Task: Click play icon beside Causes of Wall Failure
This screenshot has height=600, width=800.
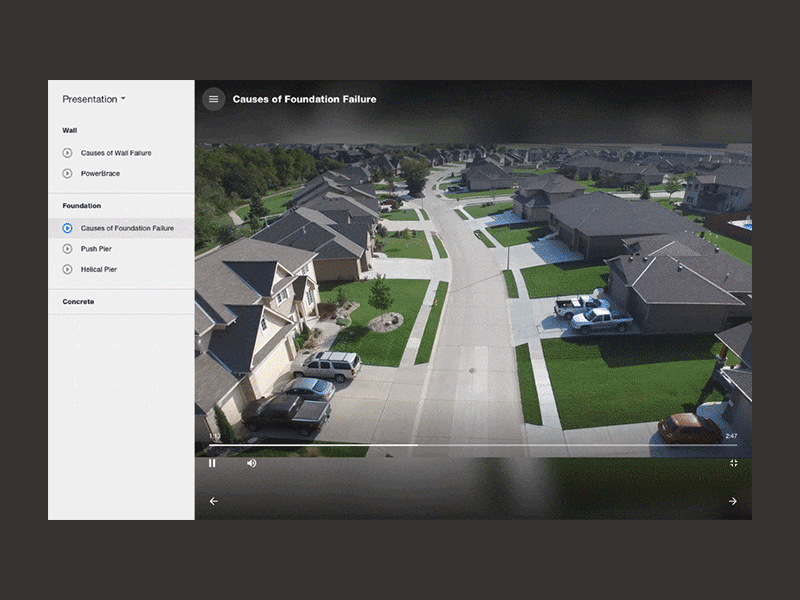Action: (x=67, y=153)
